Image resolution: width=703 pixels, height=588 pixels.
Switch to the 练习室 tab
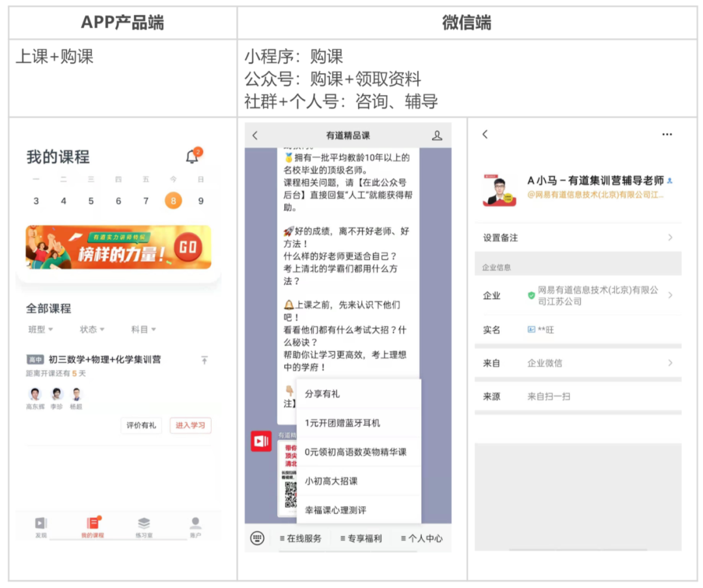(144, 527)
